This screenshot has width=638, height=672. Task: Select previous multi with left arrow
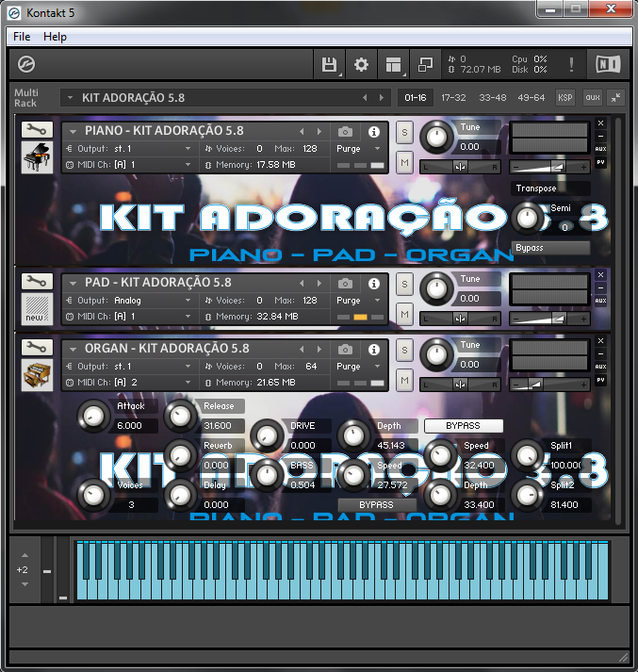(x=365, y=98)
